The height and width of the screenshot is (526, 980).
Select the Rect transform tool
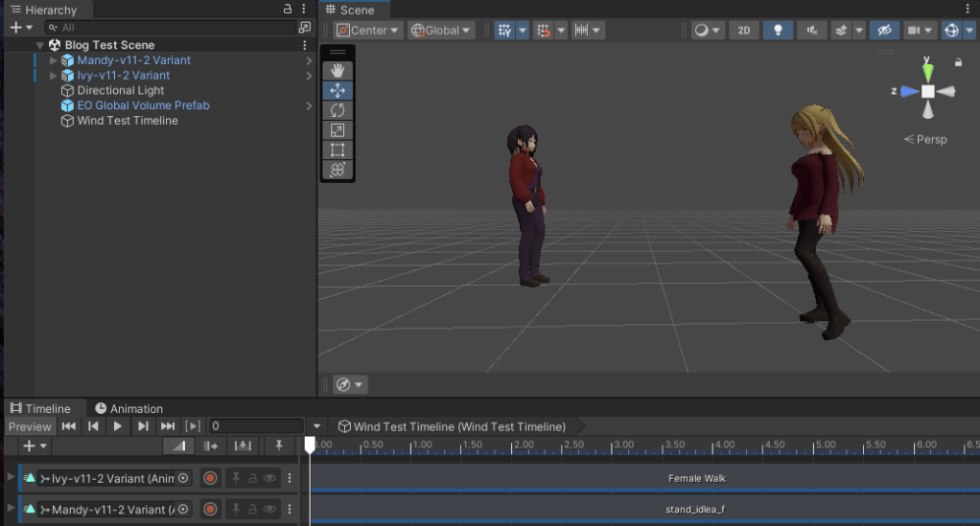click(337, 150)
